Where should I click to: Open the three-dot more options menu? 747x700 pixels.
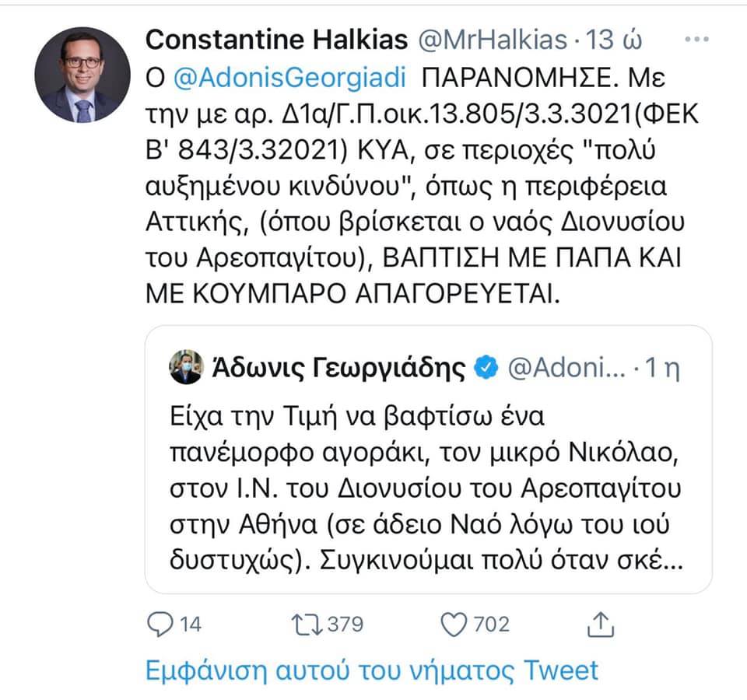(696, 40)
